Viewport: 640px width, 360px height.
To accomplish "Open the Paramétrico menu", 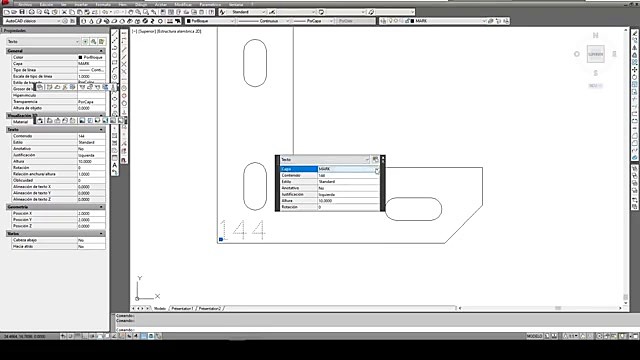I will [x=210, y=4].
